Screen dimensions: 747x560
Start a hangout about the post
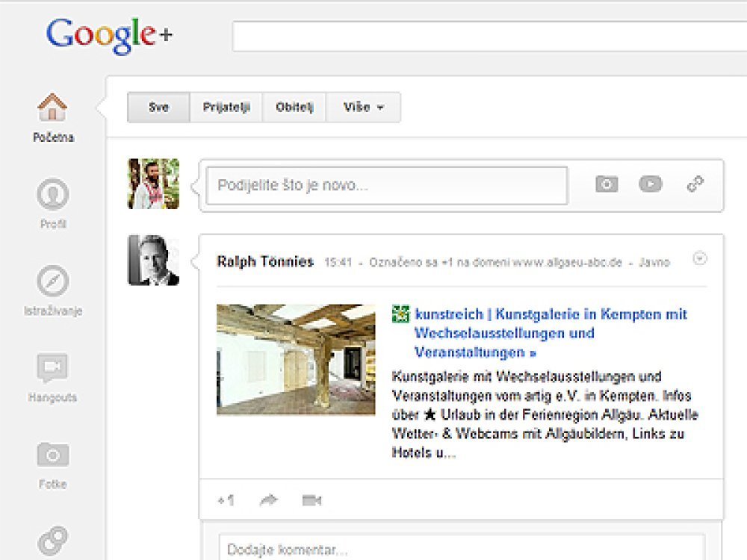click(x=311, y=500)
